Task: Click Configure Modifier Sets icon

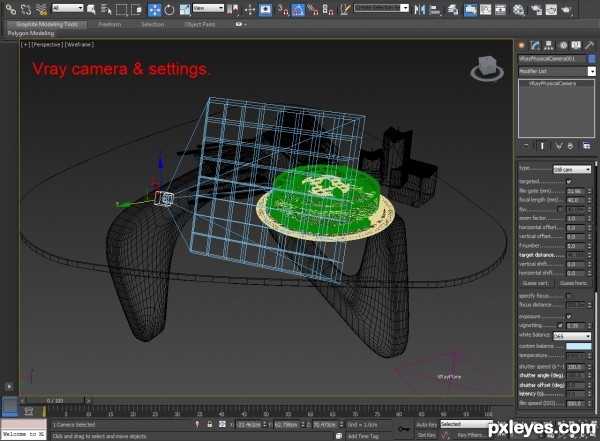Action: tap(586, 145)
